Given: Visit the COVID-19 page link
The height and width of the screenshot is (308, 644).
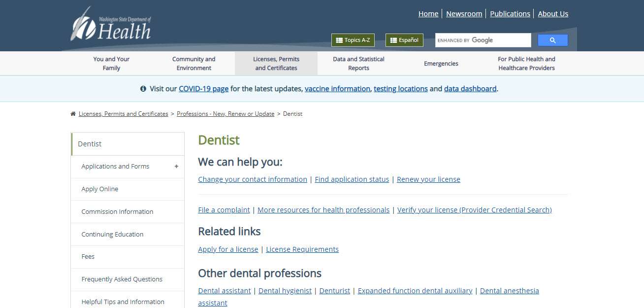Looking at the screenshot, I should coord(203,89).
